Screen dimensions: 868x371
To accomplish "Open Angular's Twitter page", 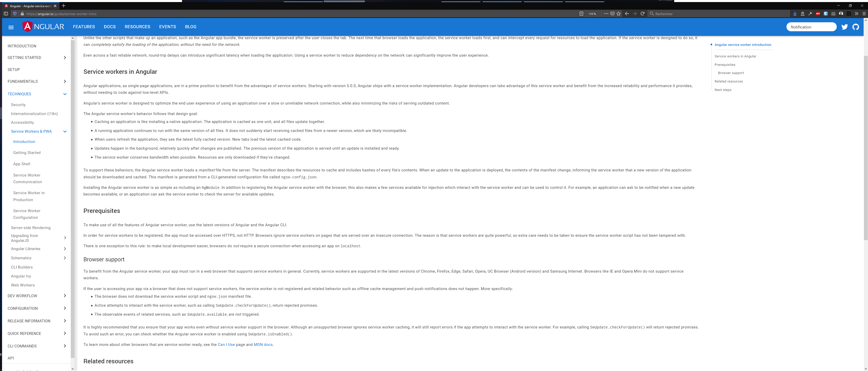I will point(845,27).
